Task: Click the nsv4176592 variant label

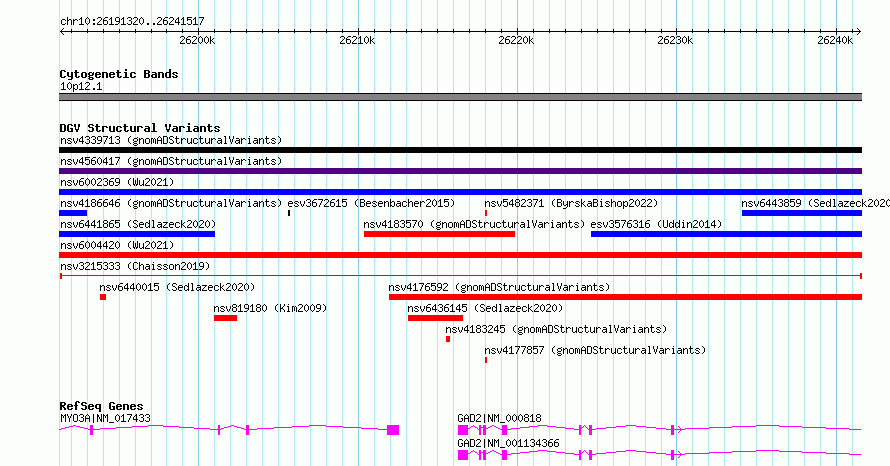Action: tap(499, 287)
